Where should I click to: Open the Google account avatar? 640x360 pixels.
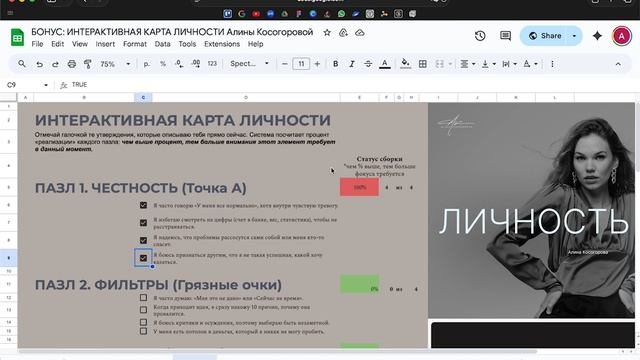(x=622, y=36)
